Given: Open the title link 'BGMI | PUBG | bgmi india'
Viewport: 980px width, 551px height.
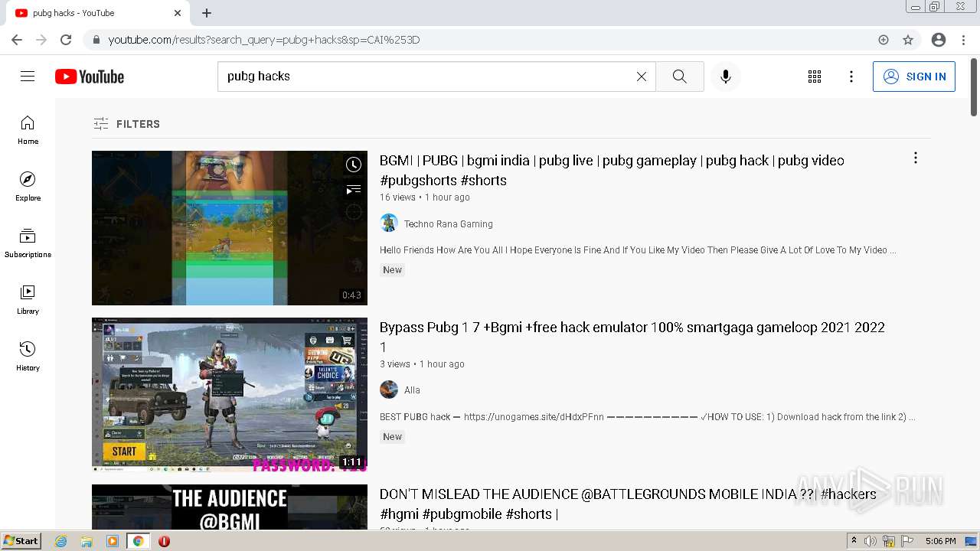Looking at the screenshot, I should (612, 171).
